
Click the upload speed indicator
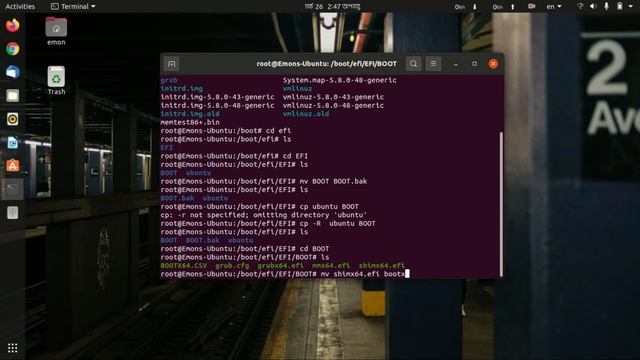coord(504,7)
